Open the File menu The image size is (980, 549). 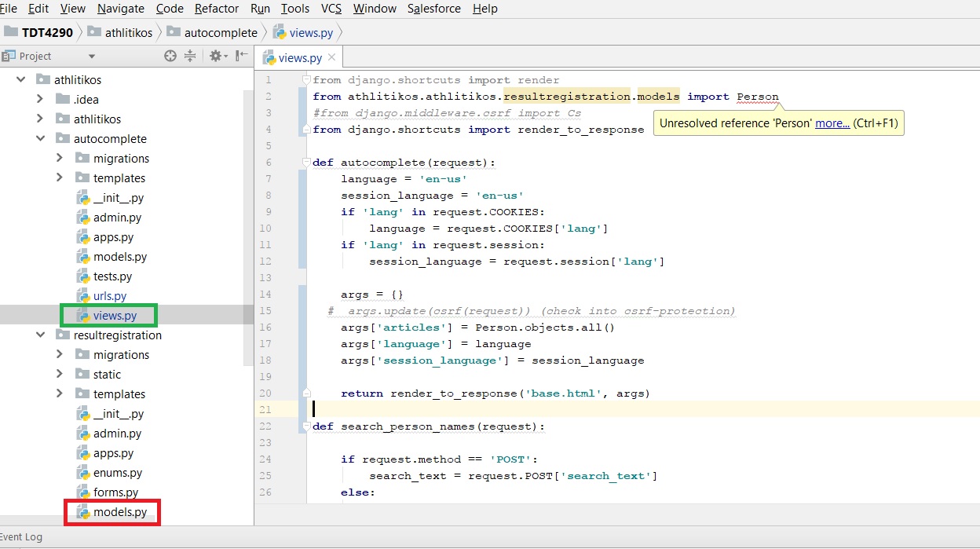point(8,9)
